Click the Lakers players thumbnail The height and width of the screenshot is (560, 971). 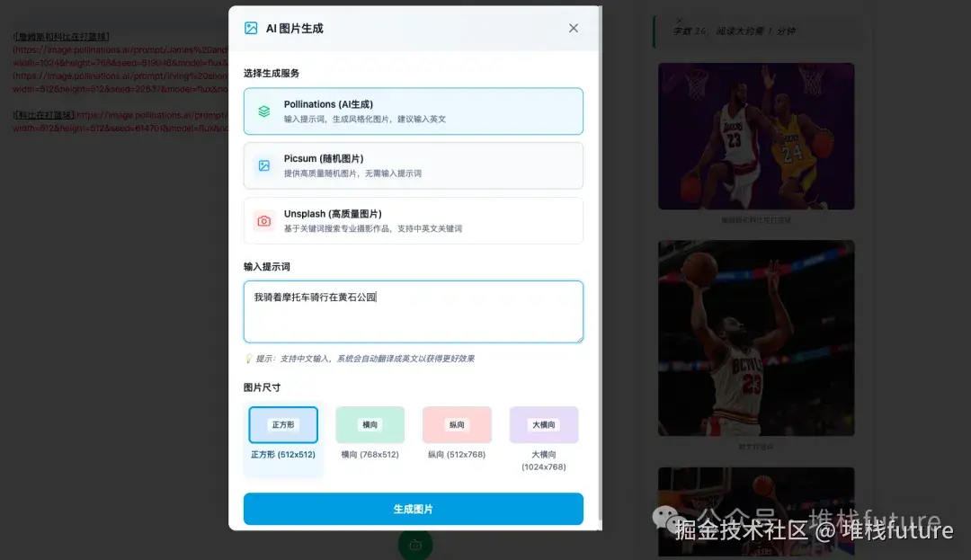point(756,135)
